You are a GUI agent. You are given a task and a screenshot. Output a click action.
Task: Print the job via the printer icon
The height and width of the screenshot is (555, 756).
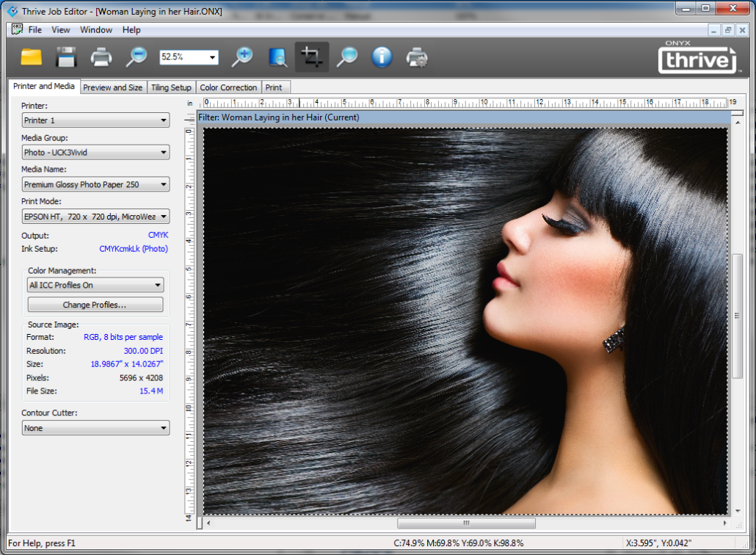[101, 57]
